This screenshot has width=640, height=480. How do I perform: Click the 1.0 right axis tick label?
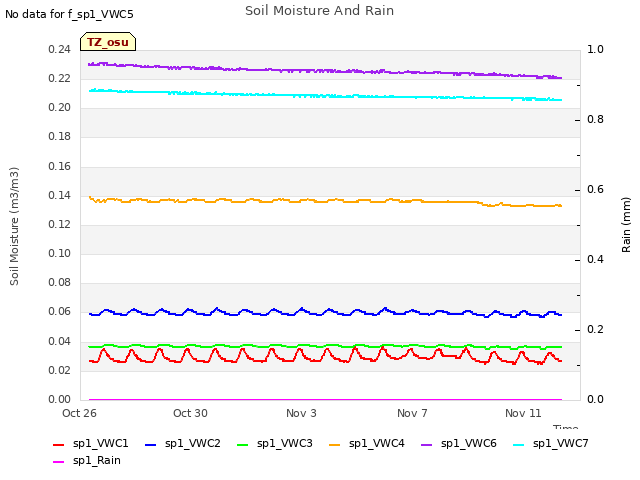(x=595, y=50)
